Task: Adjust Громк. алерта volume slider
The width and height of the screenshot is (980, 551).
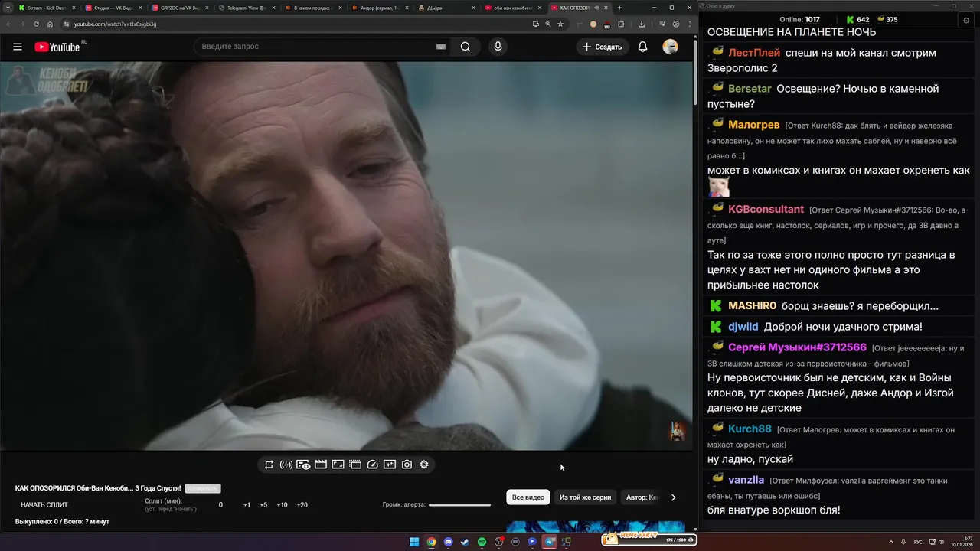Action: (459, 505)
